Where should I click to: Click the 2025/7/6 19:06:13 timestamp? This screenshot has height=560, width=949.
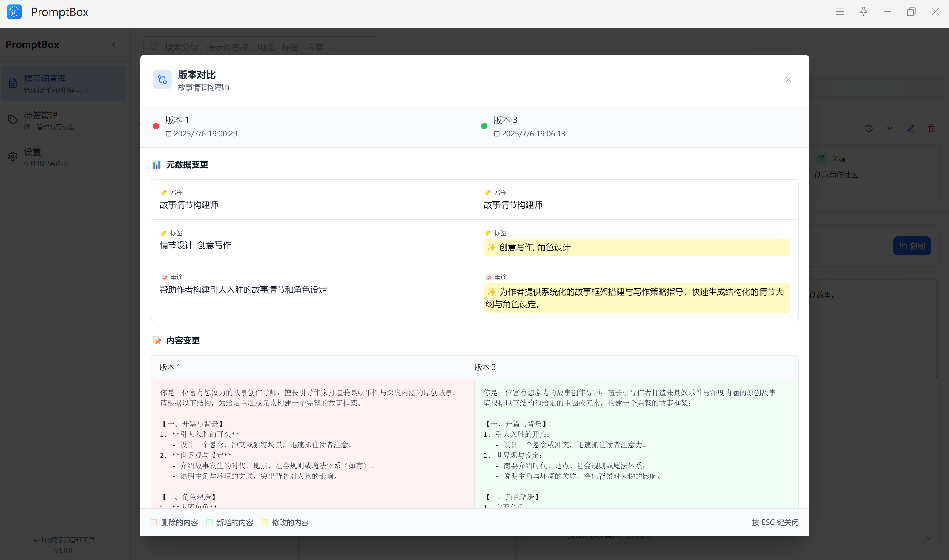[533, 134]
